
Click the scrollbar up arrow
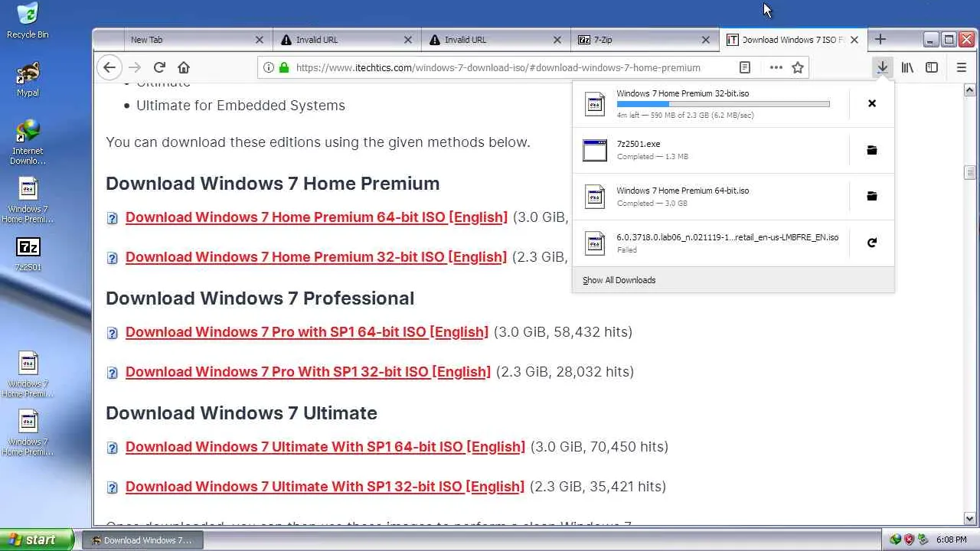[970, 89]
